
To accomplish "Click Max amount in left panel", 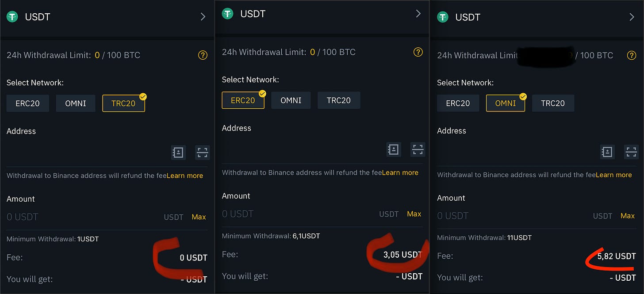I will coord(199,217).
